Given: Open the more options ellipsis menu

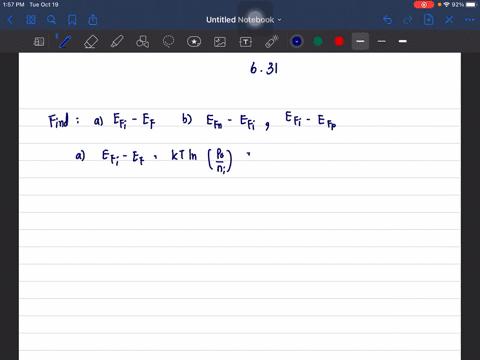Looking at the screenshot, I should (470, 20).
